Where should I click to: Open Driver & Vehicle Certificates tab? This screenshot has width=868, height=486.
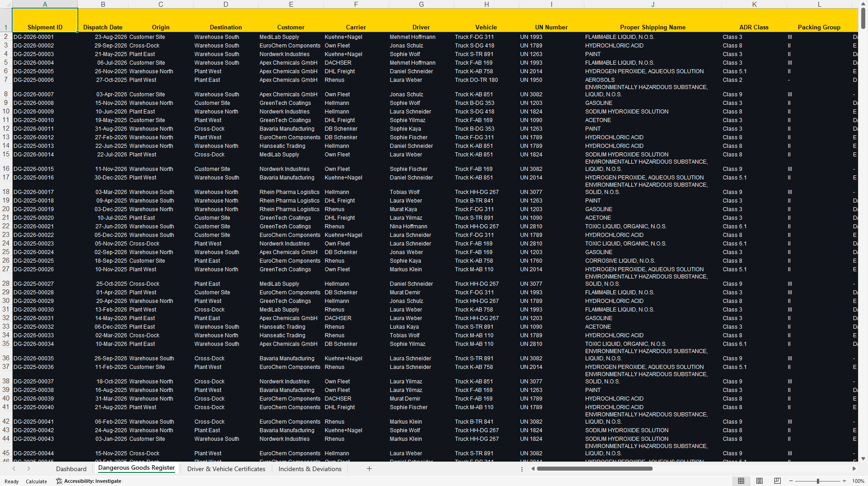tap(226, 469)
